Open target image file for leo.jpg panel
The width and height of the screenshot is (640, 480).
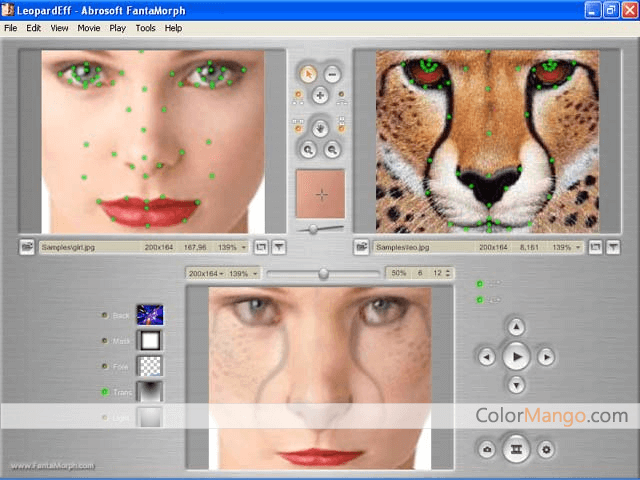pos(362,246)
